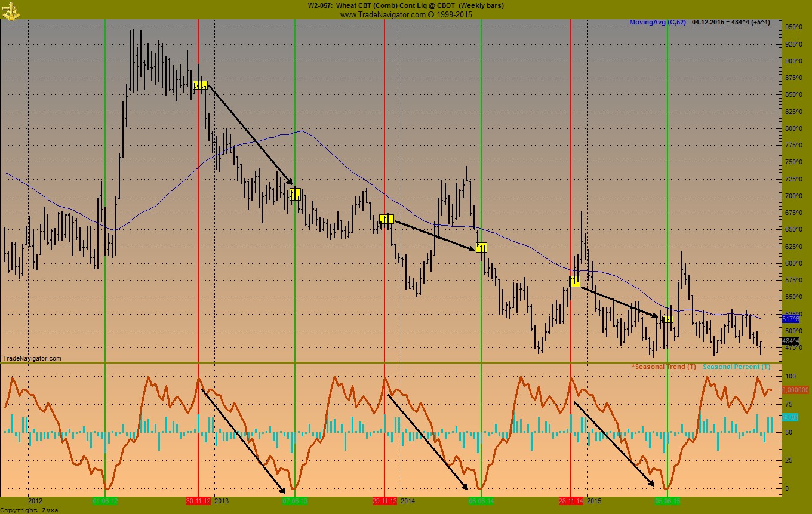Viewport: 812px width, 514px height.
Task: Select yellow marker on the 07.06.13 line
Action: [295, 195]
